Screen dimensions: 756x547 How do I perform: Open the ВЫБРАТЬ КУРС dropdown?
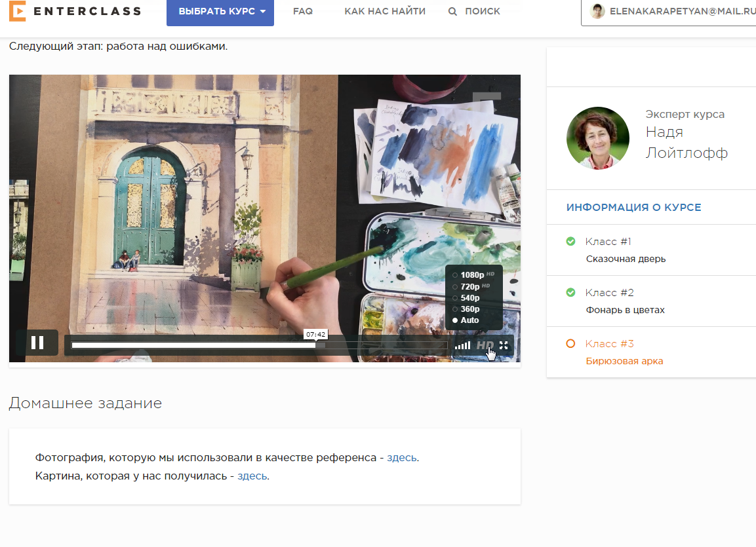[x=220, y=12]
